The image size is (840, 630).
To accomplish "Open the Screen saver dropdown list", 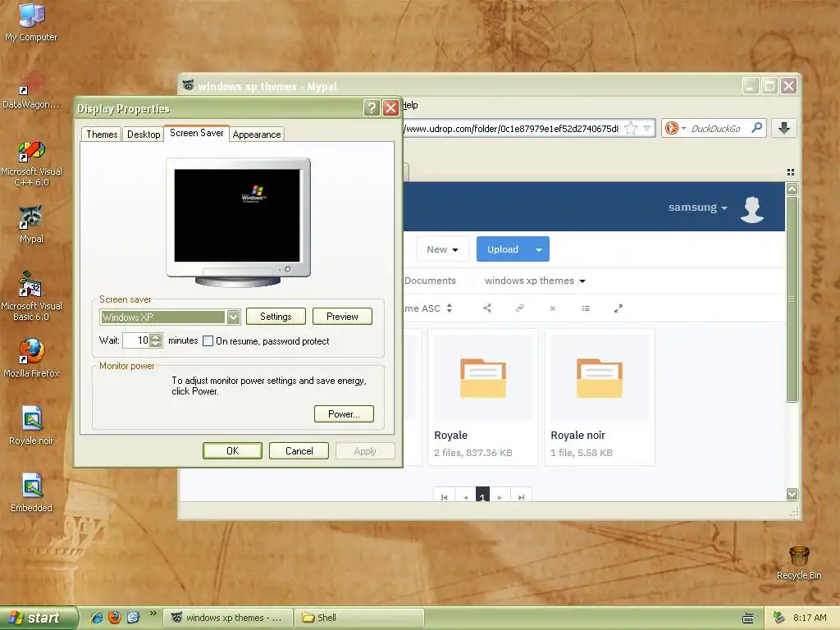I will point(233,317).
